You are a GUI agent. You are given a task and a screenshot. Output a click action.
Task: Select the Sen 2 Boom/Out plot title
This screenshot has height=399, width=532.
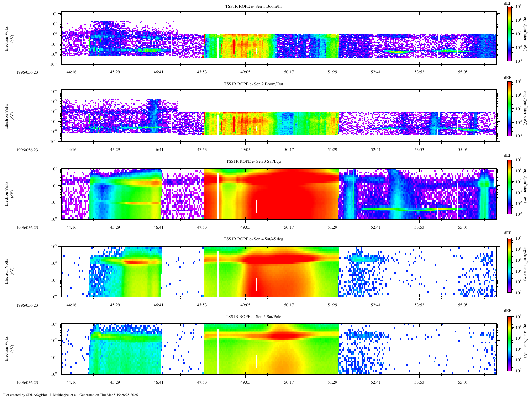point(253,84)
